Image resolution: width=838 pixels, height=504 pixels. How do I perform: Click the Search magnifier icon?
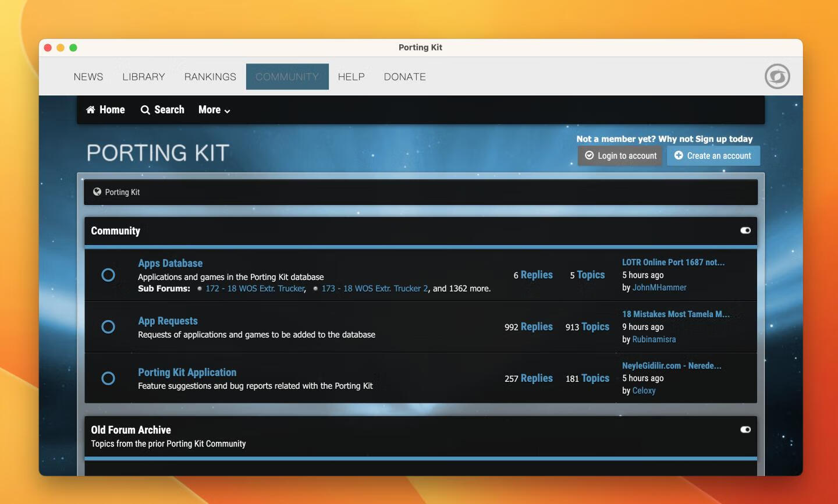click(145, 110)
